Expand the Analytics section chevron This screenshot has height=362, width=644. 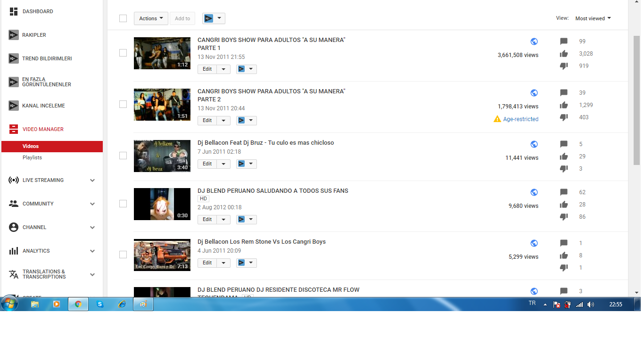pos(92,251)
